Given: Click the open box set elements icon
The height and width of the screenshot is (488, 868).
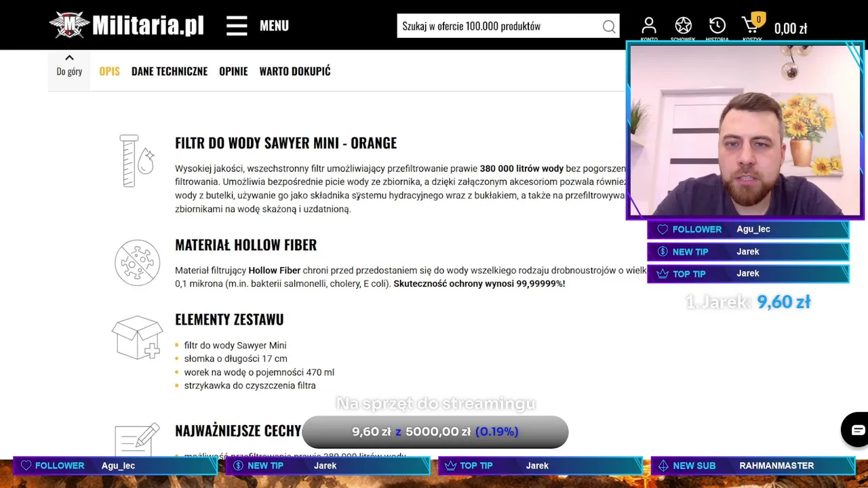Looking at the screenshot, I should point(137,337).
